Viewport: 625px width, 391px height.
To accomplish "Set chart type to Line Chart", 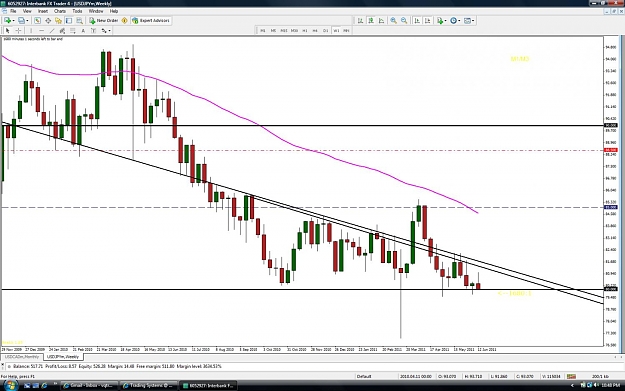I will click(381, 20).
